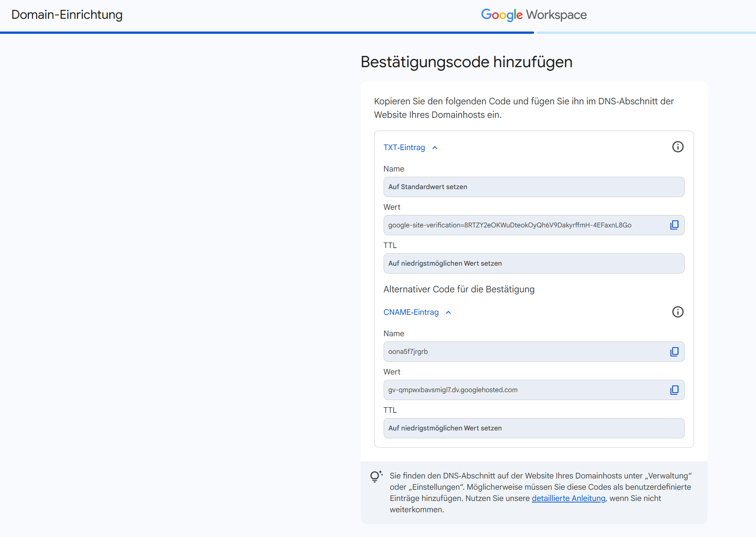This screenshot has width=756, height=537.
Task: Click the setup progress bar
Action: coord(267,33)
